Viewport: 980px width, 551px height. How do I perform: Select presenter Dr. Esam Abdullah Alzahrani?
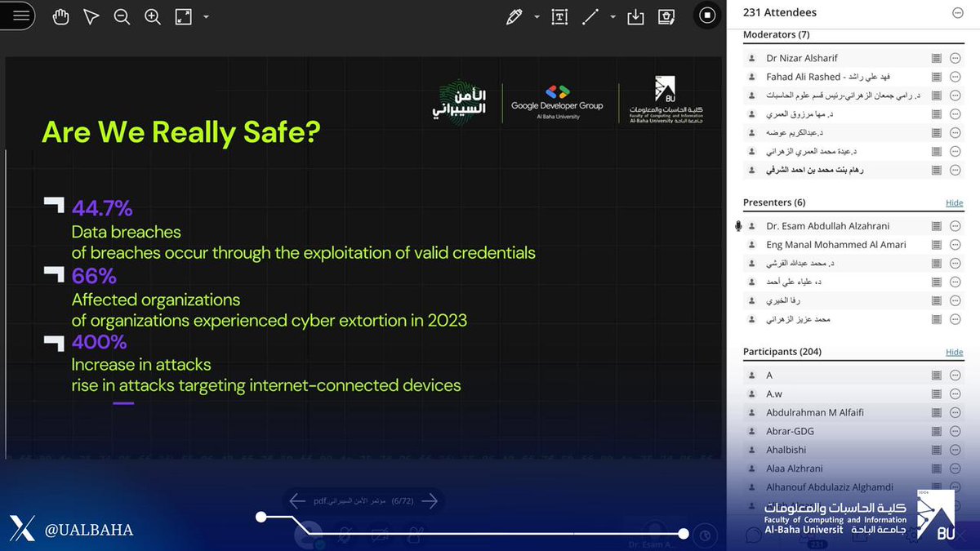[828, 226]
